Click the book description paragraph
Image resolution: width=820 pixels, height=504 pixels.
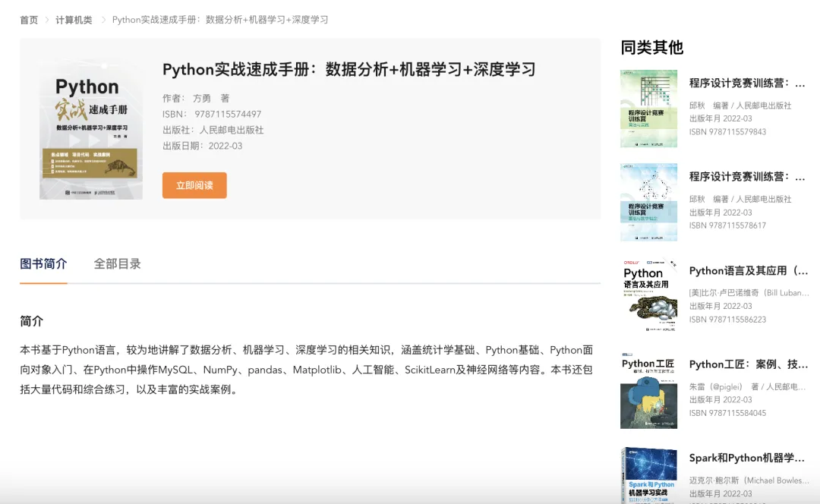(307, 370)
